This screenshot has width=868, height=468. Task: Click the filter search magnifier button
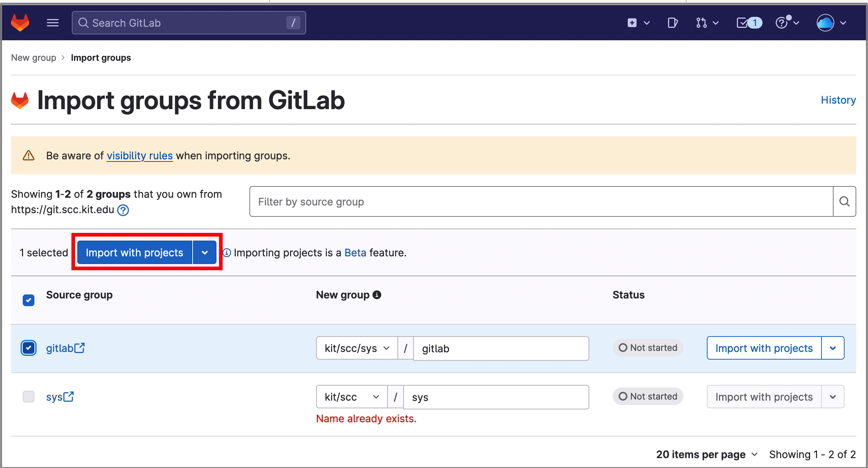point(844,201)
